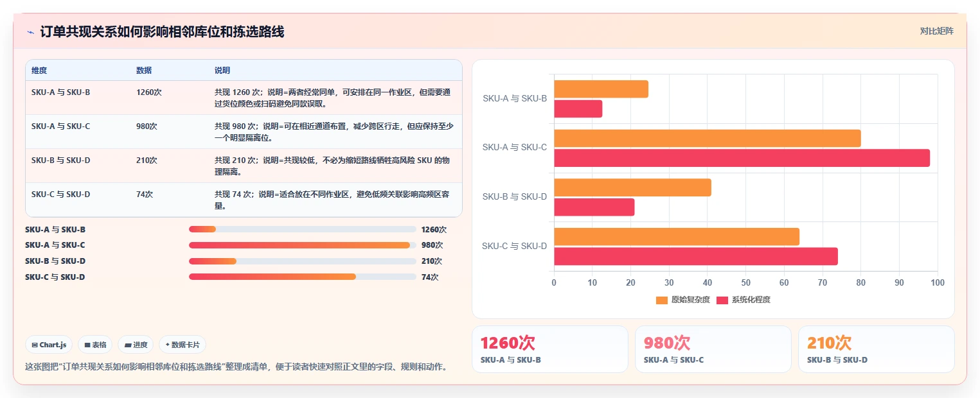Click the SKU-B 与 SKU-D table row label
This screenshot has width=980, height=398.
click(x=60, y=160)
